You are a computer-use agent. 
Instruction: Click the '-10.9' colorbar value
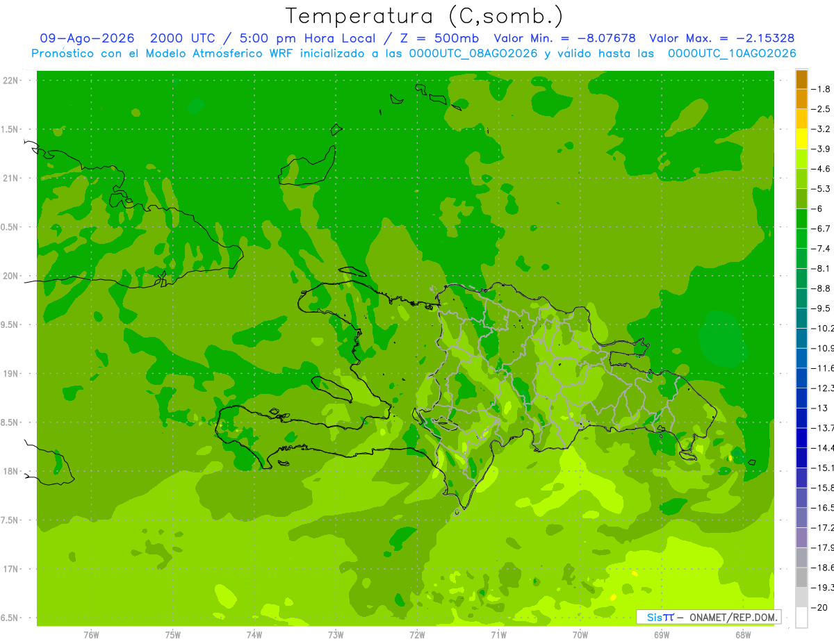822,348
